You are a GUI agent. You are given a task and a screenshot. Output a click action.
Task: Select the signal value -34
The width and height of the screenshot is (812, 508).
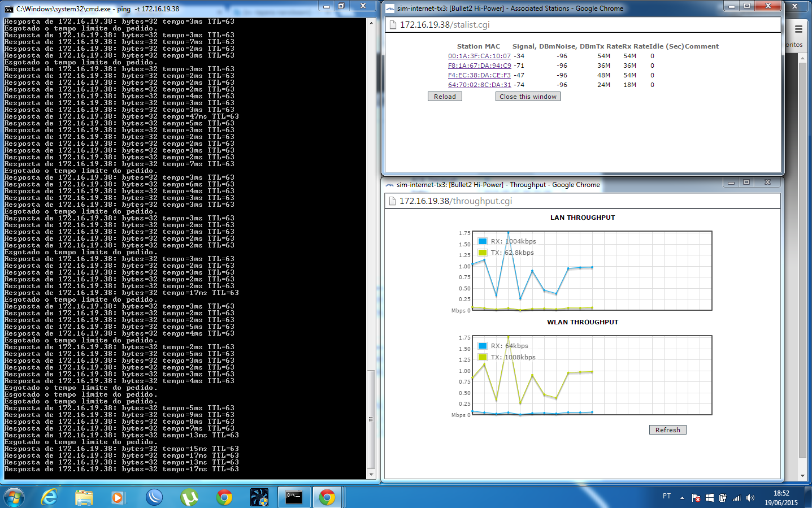point(519,56)
